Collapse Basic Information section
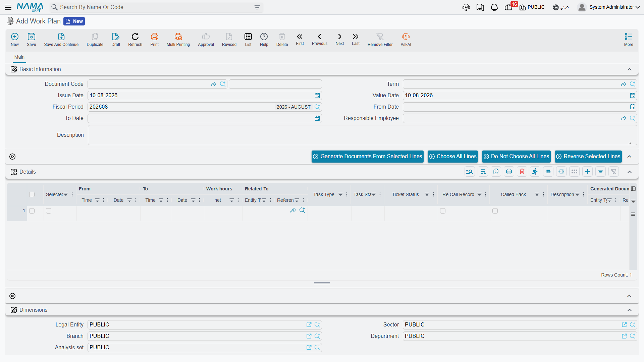The width and height of the screenshot is (644, 362). (x=630, y=69)
